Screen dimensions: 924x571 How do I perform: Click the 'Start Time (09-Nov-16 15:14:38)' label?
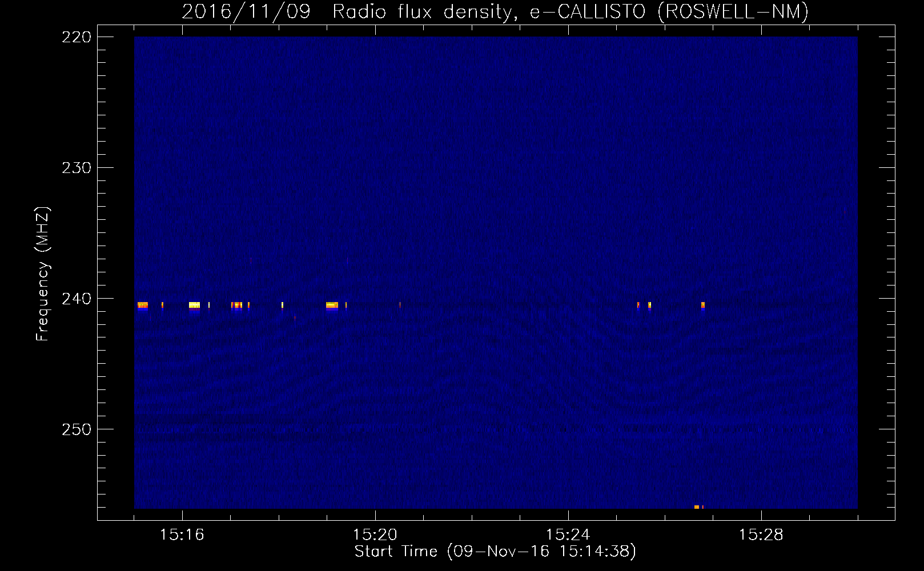(x=495, y=552)
